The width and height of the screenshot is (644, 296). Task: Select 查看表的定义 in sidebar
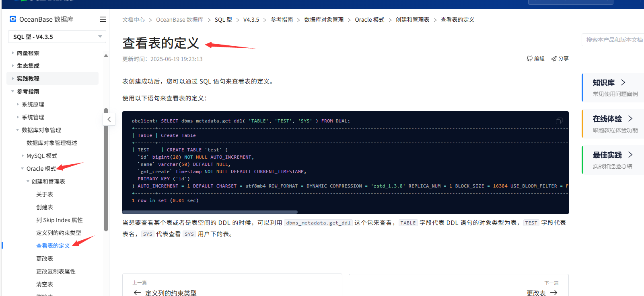53,246
